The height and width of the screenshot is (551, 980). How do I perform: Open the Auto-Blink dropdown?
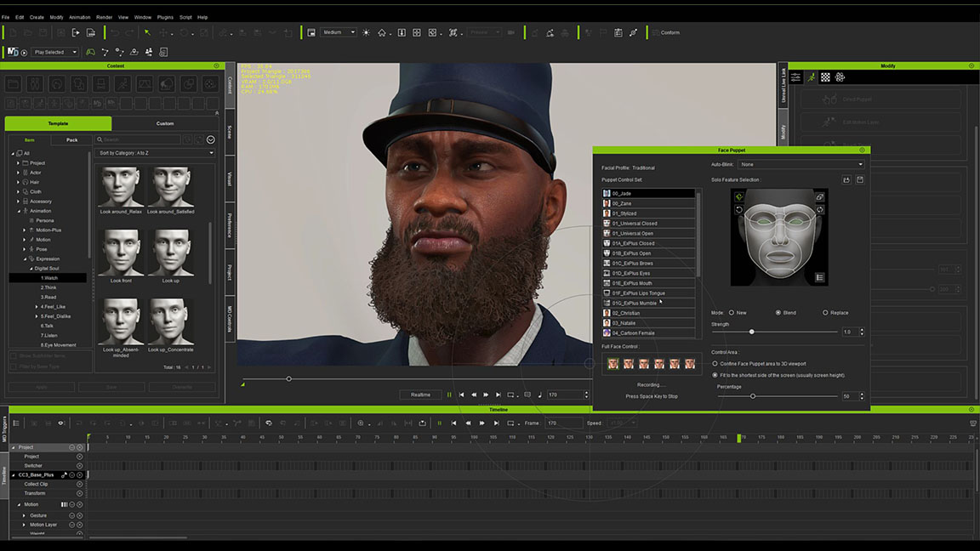801,164
